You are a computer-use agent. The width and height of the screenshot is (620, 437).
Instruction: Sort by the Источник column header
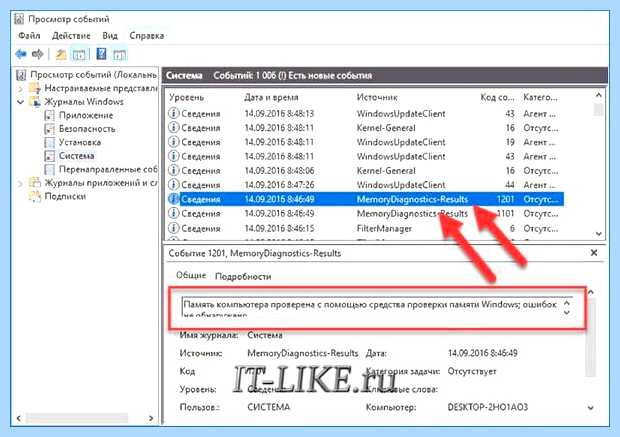click(x=377, y=97)
